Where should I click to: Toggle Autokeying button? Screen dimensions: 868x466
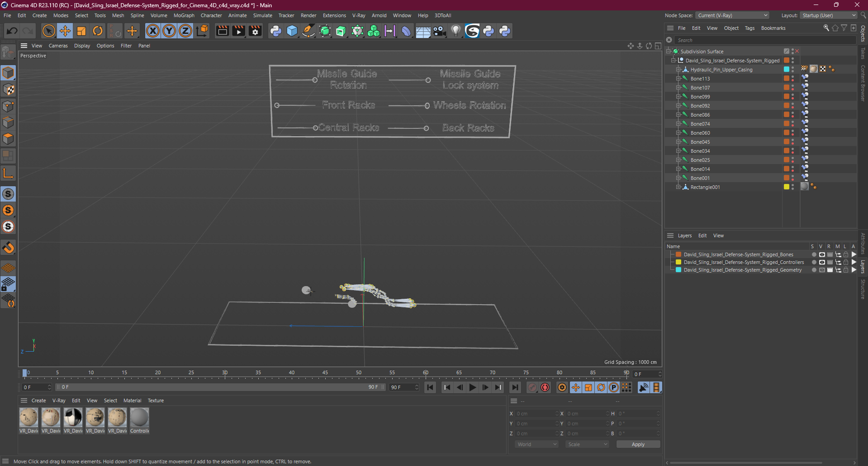(545, 387)
